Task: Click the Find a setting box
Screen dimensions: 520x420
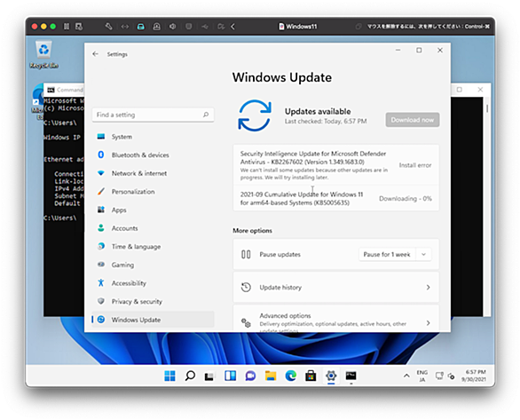Action: coord(153,115)
